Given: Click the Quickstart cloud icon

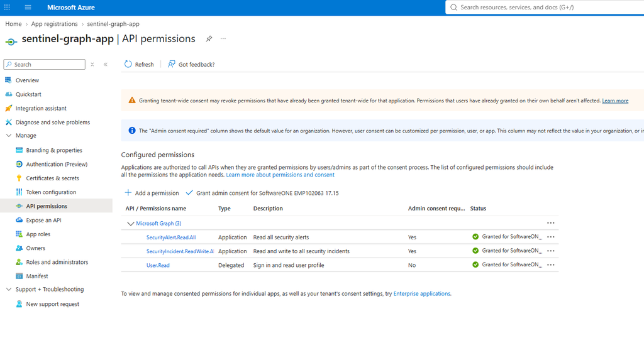Looking at the screenshot, I should (x=8, y=94).
